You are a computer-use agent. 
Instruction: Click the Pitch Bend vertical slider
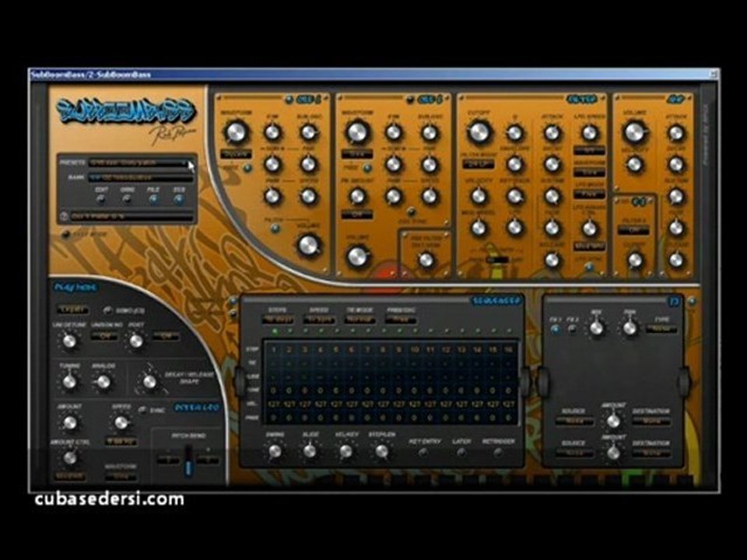pyautogui.click(x=188, y=460)
